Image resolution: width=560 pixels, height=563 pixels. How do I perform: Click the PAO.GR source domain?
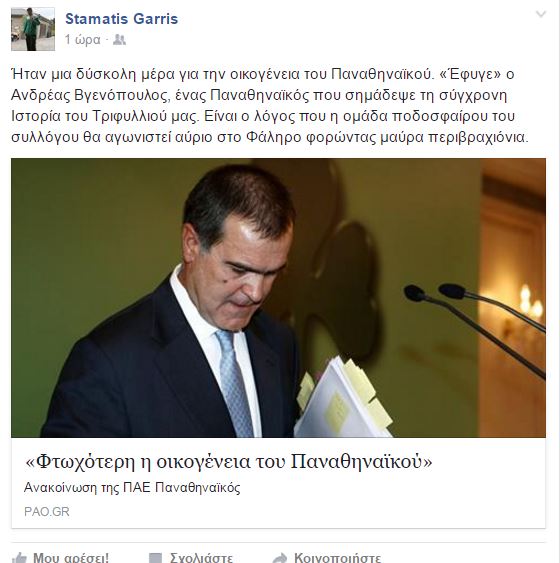click(x=47, y=511)
